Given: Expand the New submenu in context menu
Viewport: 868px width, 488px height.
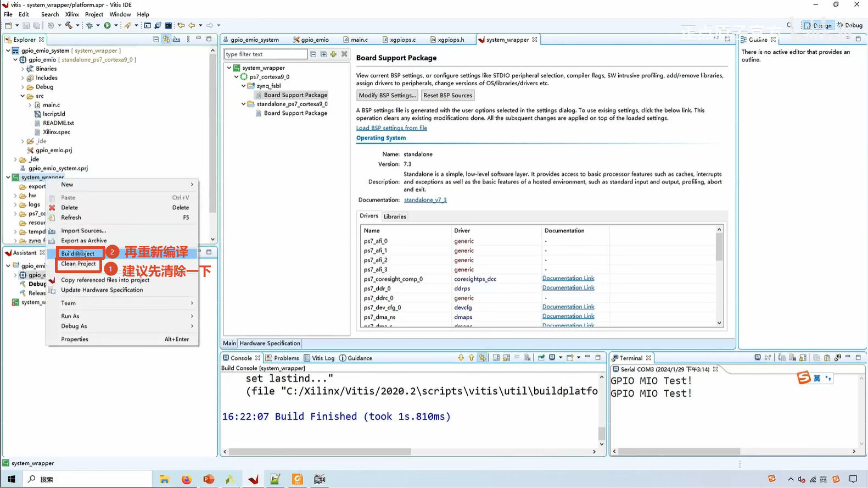Looking at the screenshot, I should (122, 185).
